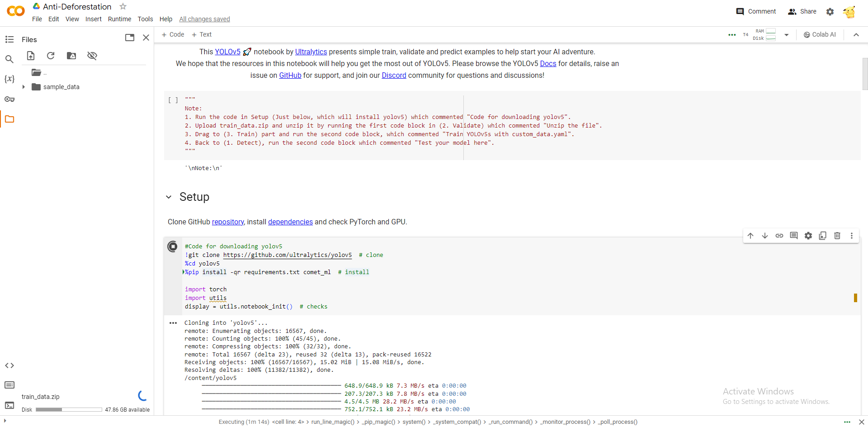
Task: Add a new Text cell
Action: [x=202, y=34]
